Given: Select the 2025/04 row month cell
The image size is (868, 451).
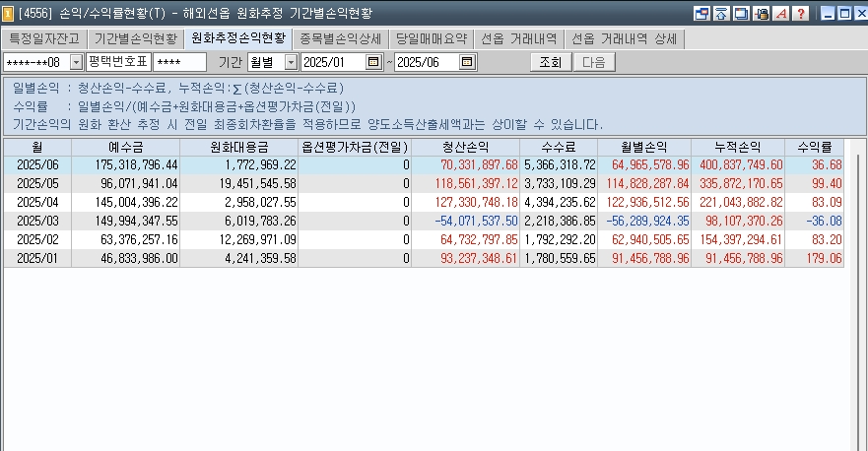Looking at the screenshot, I should coord(37,203).
